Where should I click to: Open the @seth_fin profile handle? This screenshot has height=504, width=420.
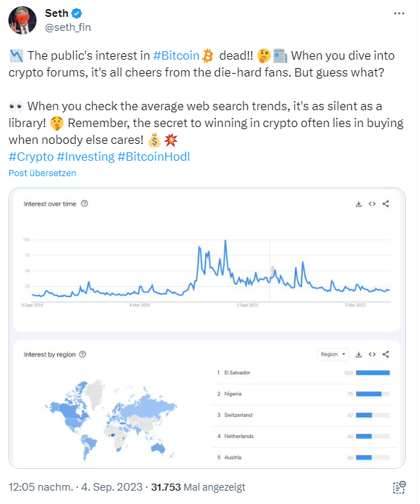tap(68, 27)
